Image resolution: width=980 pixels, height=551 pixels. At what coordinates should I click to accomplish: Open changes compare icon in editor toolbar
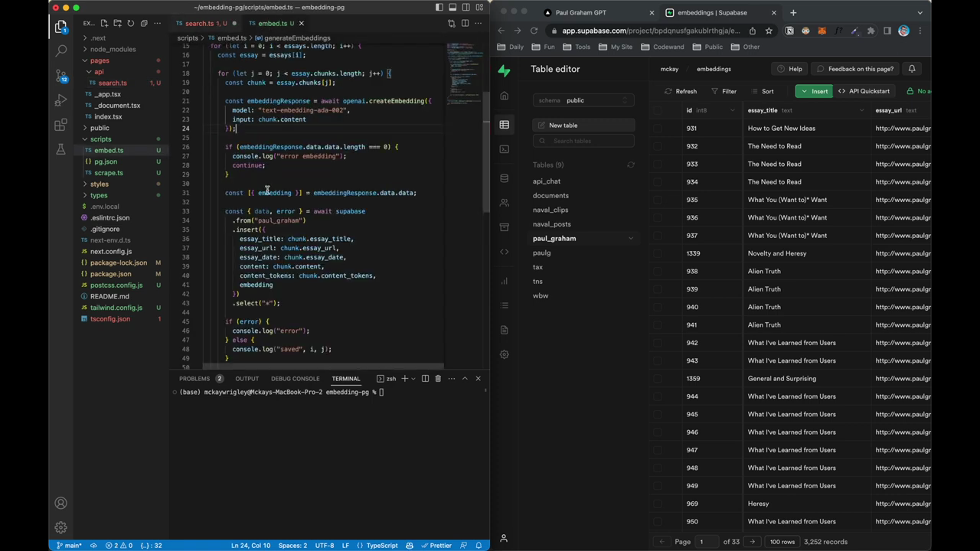452,23
